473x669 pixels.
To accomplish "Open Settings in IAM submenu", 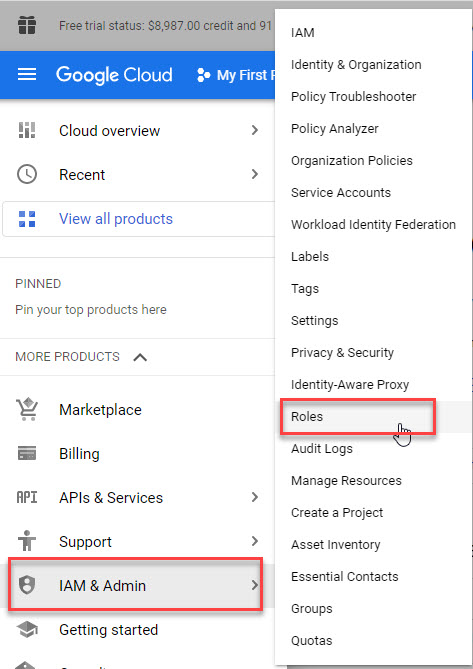I will click(315, 321).
